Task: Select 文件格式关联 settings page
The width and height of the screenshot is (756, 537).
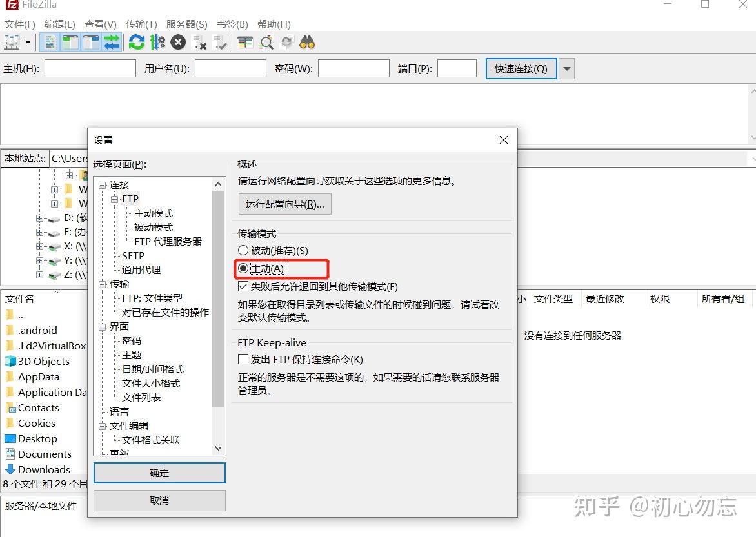Action: [150, 440]
